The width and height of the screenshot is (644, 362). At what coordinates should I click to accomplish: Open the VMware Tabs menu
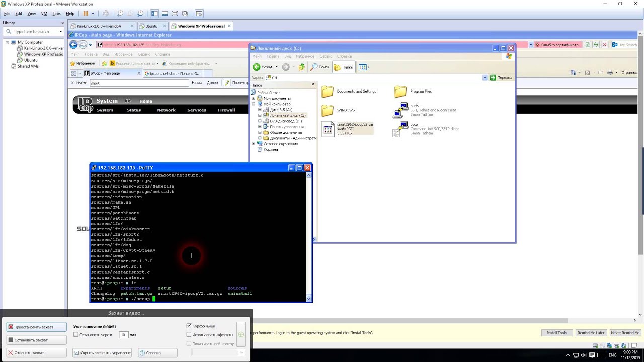(x=57, y=14)
